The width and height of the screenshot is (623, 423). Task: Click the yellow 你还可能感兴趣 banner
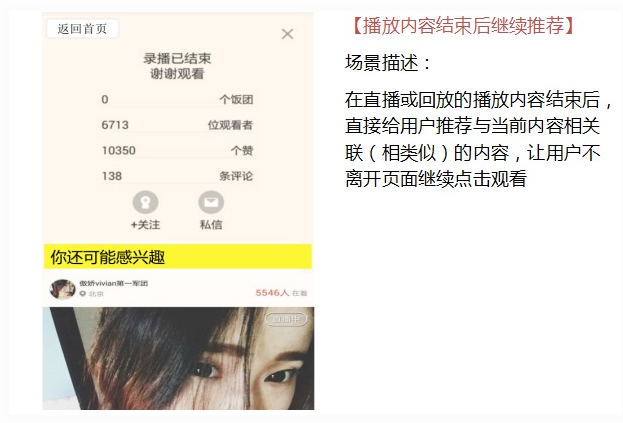178,257
